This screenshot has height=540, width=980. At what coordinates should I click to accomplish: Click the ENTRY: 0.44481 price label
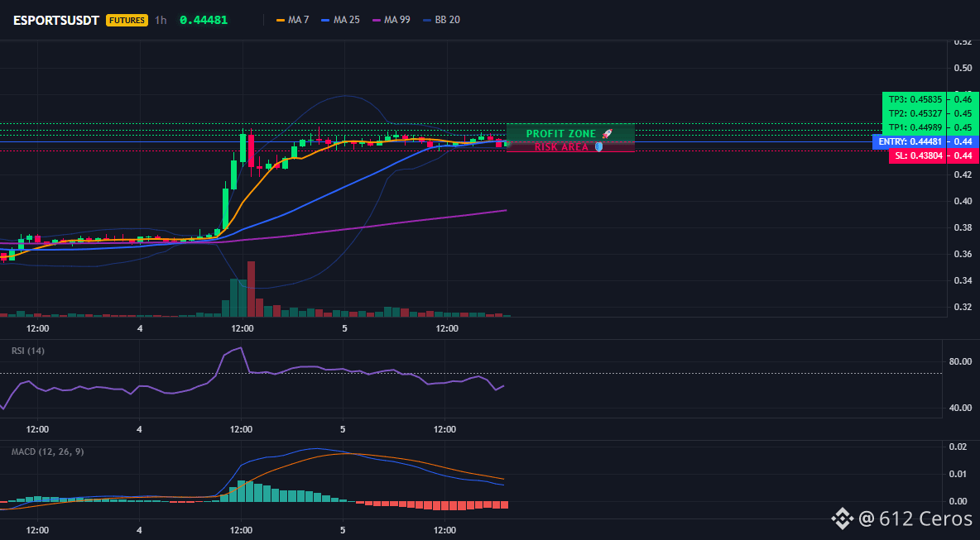(x=909, y=141)
